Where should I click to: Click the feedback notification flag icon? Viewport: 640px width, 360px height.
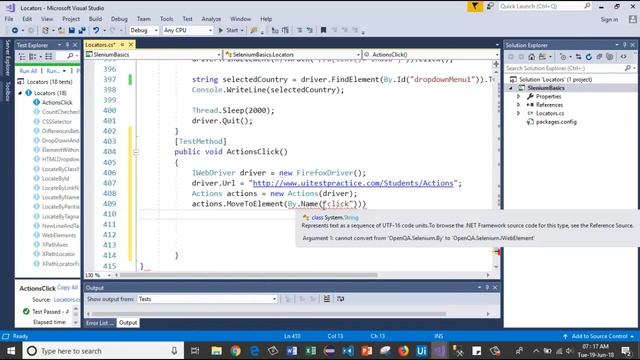tap(475, 6)
